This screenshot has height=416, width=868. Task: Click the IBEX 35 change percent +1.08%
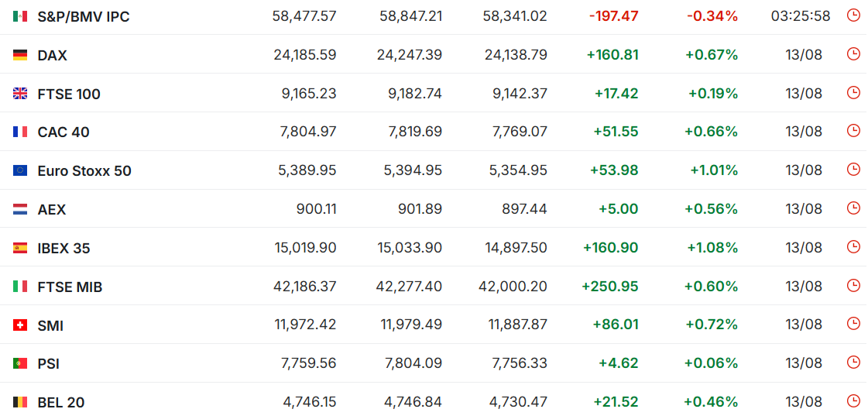712,248
